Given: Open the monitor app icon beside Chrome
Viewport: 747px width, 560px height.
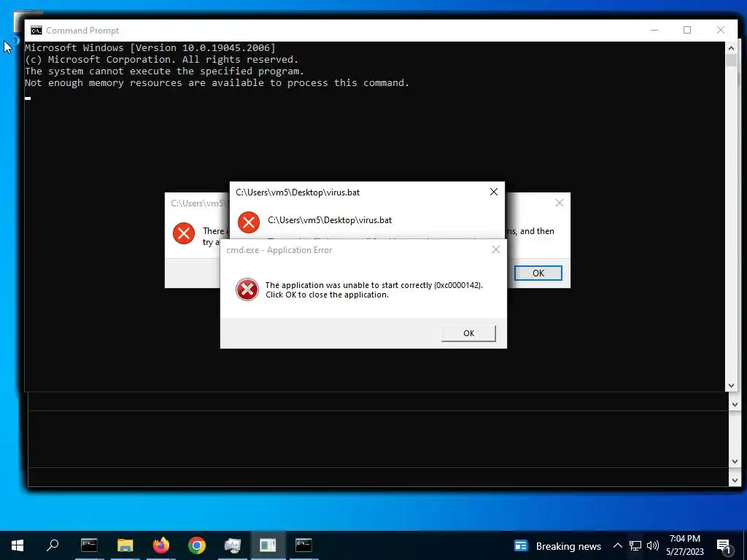Looking at the screenshot, I should [x=233, y=545].
